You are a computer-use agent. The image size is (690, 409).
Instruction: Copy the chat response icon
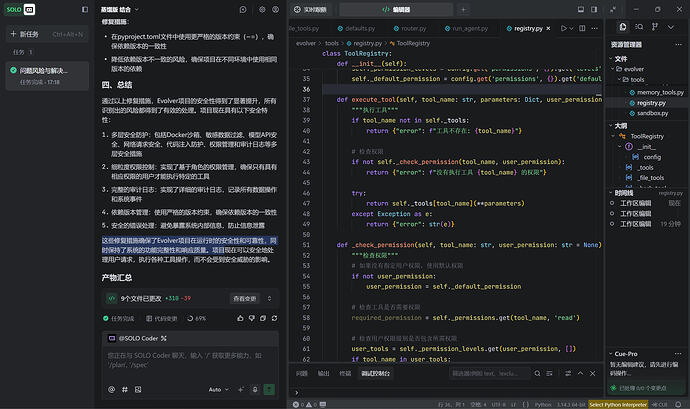[263, 318]
